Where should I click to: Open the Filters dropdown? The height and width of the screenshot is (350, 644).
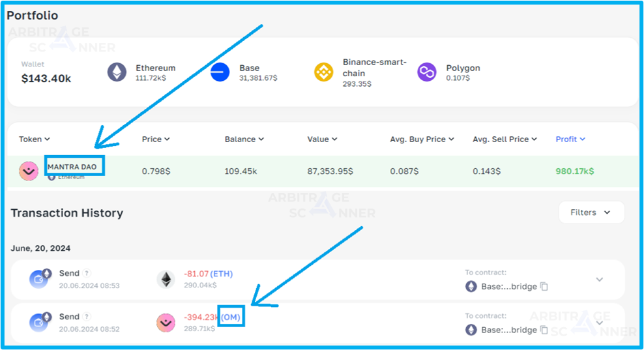coord(591,212)
